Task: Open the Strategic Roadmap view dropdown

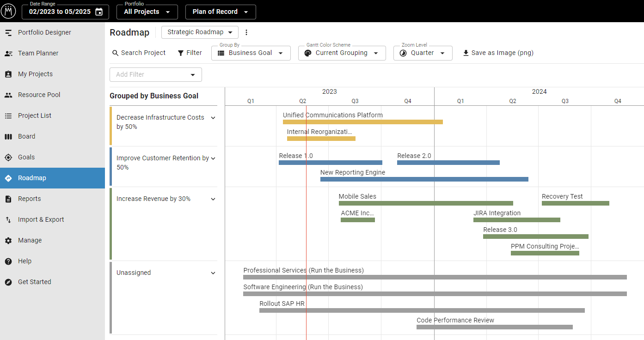Action: 200,32
